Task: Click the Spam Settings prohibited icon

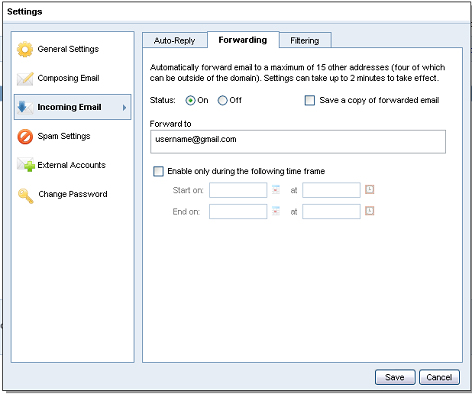Action: click(25, 137)
